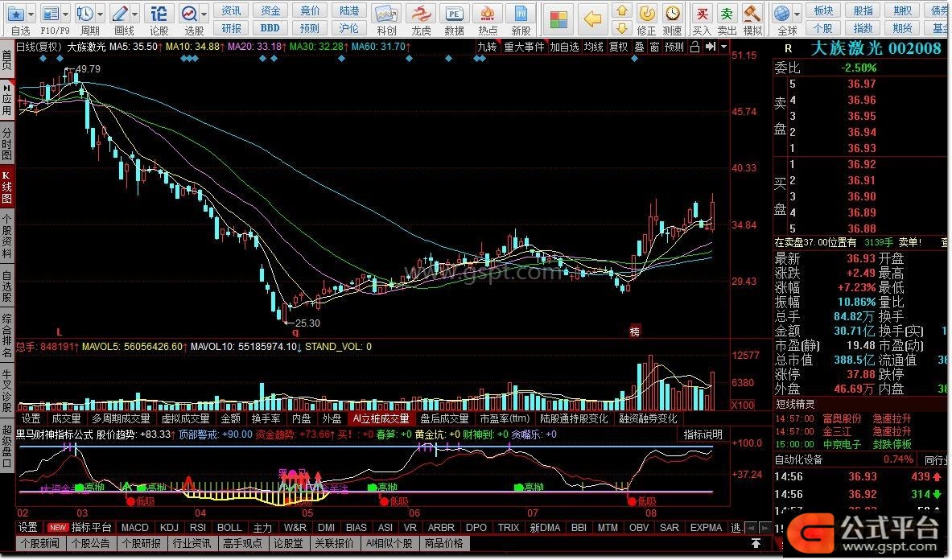Click the 榜 marker on the K-line chart
The image size is (952, 560).
click(x=634, y=331)
